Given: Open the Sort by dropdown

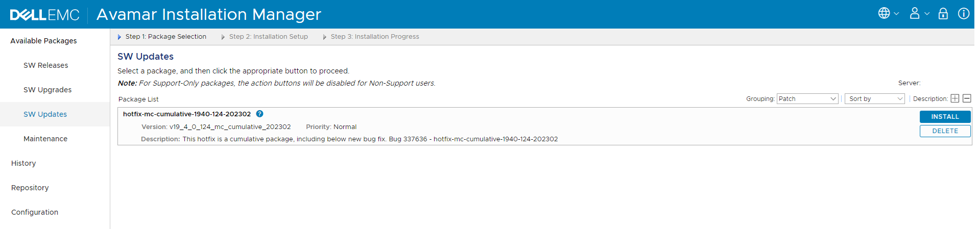Looking at the screenshot, I should click(875, 99).
